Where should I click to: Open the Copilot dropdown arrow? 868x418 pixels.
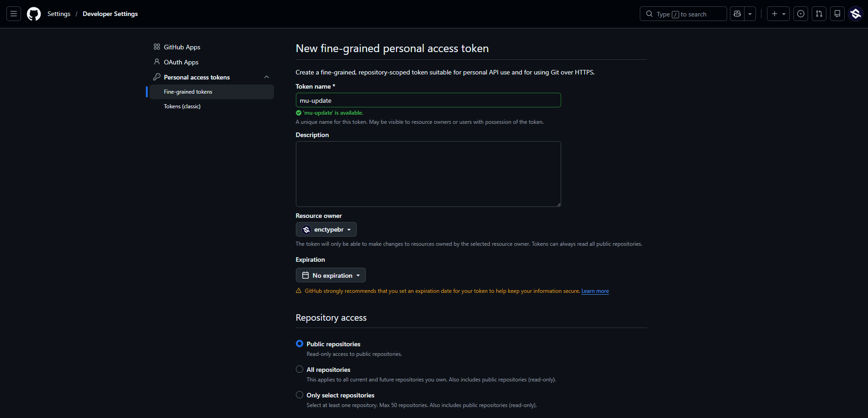750,14
